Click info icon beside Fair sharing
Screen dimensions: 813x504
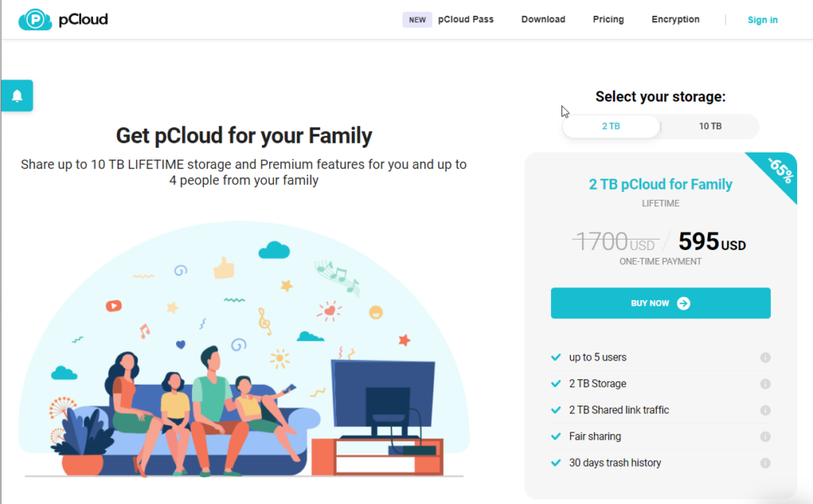(765, 437)
